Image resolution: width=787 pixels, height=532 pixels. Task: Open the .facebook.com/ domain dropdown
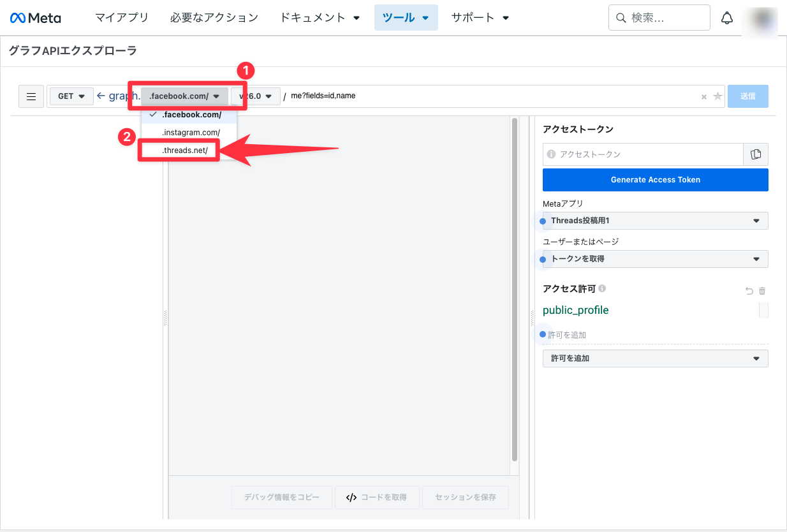185,96
